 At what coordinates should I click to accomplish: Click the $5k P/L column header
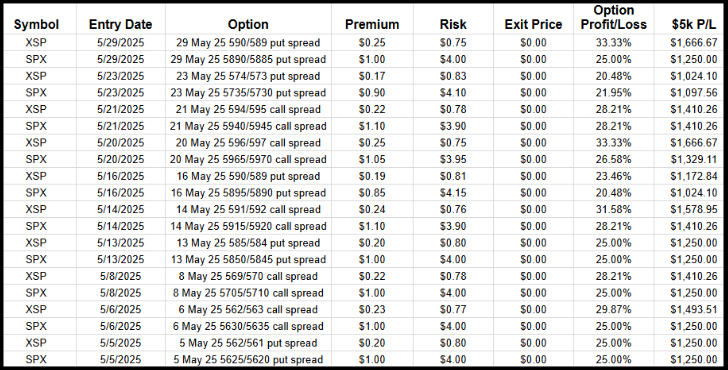694,25
